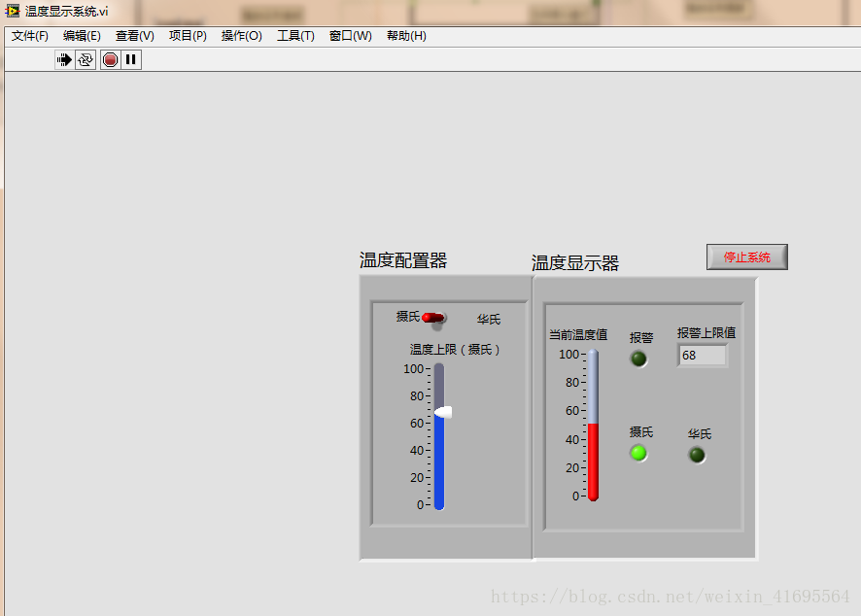The width and height of the screenshot is (861, 616).
Task: Open the 窗口(W) menu
Action: [x=351, y=36]
